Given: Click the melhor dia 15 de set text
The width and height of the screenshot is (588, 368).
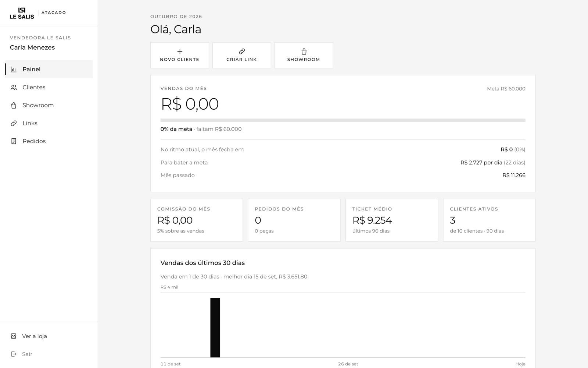Looking at the screenshot, I should pyautogui.click(x=250, y=276).
